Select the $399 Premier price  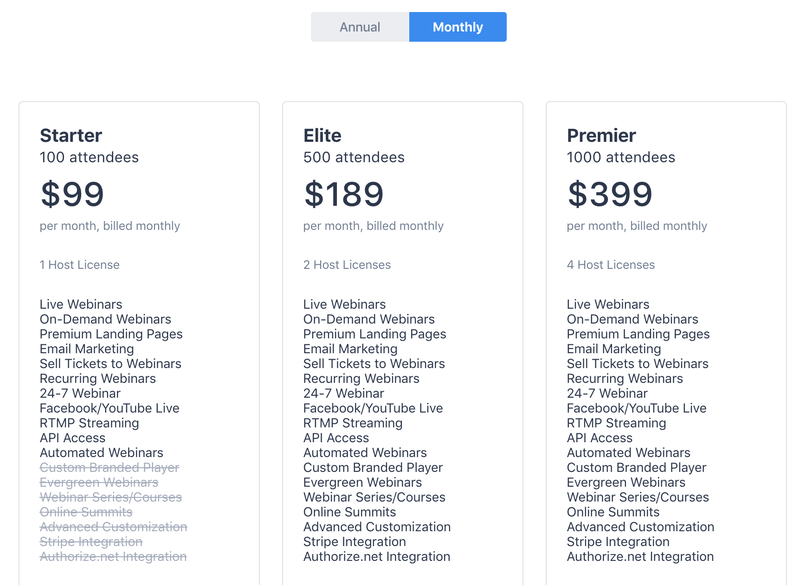click(x=610, y=194)
